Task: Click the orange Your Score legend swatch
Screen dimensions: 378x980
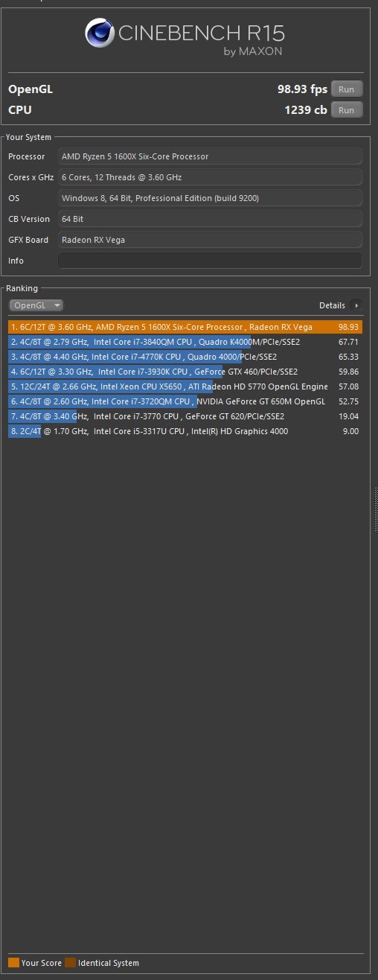Action: click(x=13, y=963)
